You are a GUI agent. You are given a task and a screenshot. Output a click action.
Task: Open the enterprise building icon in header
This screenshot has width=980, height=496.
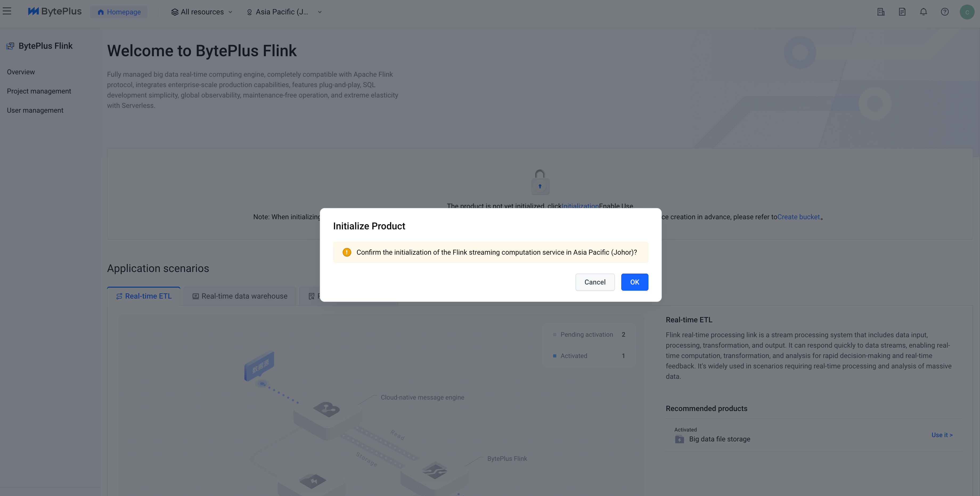point(881,12)
